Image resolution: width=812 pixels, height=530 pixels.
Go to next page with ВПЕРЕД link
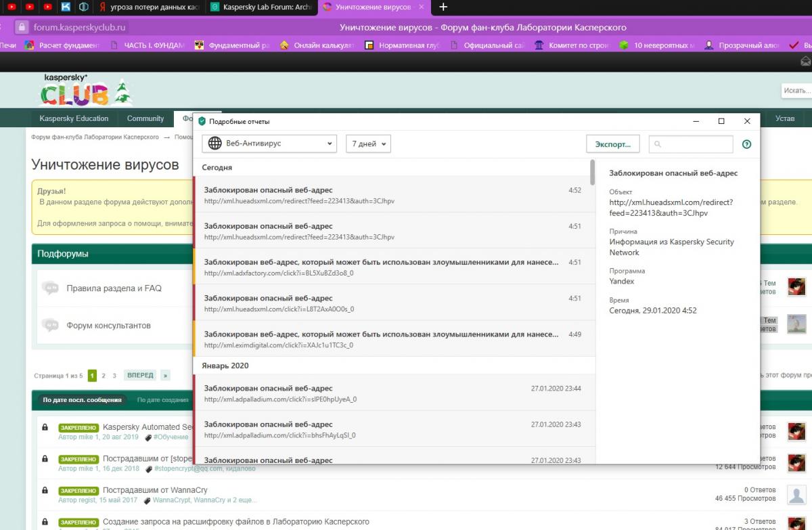pyautogui.click(x=140, y=375)
